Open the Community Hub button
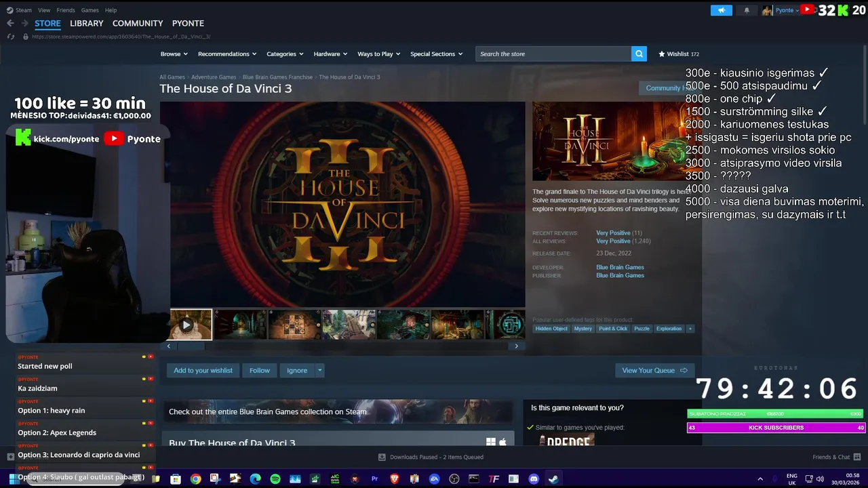 pyautogui.click(x=666, y=88)
